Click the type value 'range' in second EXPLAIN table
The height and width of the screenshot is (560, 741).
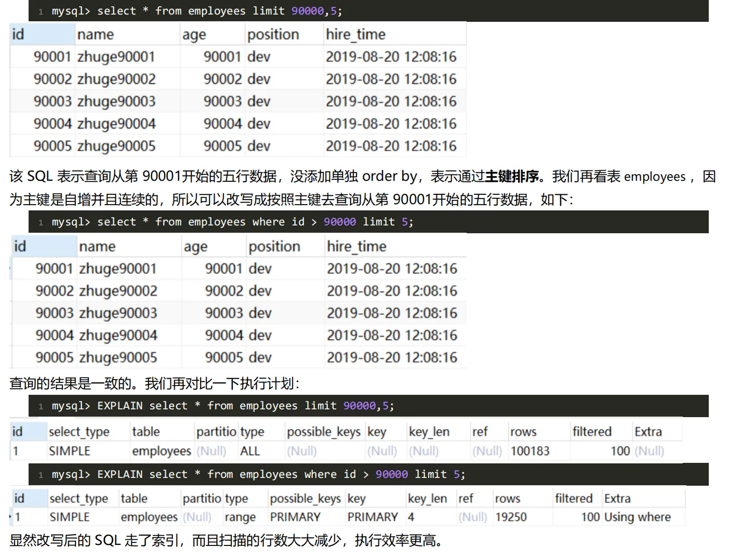240,517
